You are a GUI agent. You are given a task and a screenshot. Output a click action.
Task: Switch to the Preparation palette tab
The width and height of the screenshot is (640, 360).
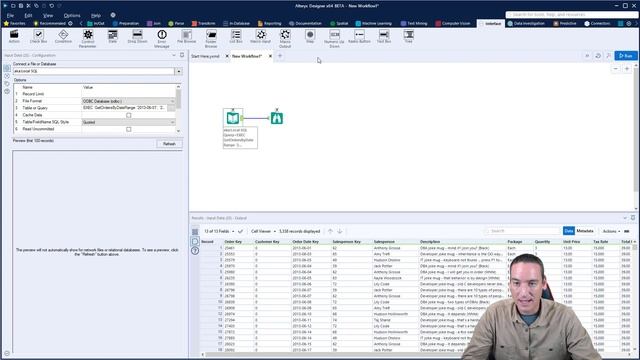(126, 23)
